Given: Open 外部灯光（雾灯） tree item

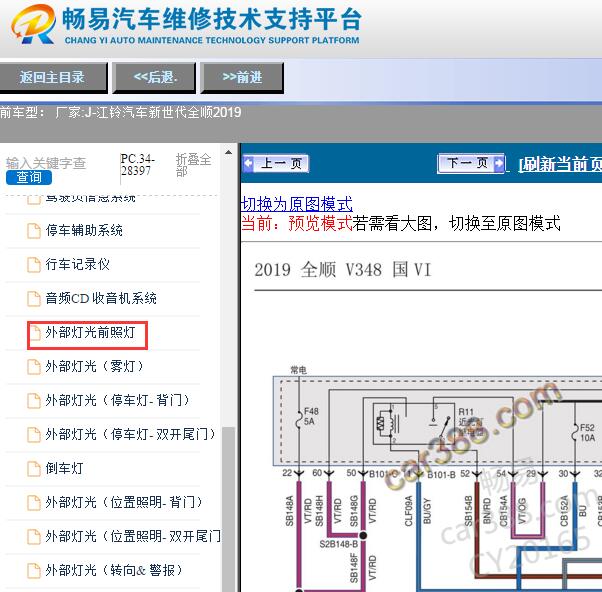Looking at the screenshot, I should tap(94, 366).
